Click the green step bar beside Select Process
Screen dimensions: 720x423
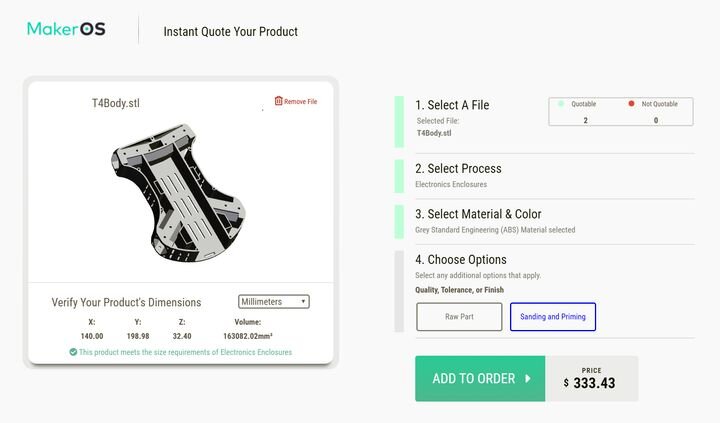(398, 175)
